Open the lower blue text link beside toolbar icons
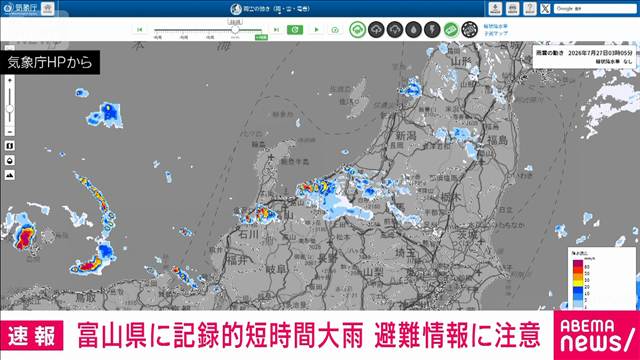 coord(496,33)
